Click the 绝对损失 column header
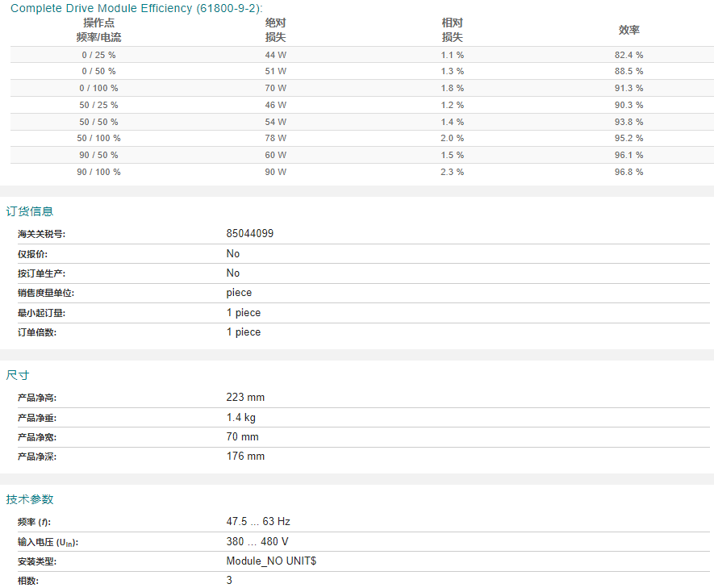 [275, 30]
